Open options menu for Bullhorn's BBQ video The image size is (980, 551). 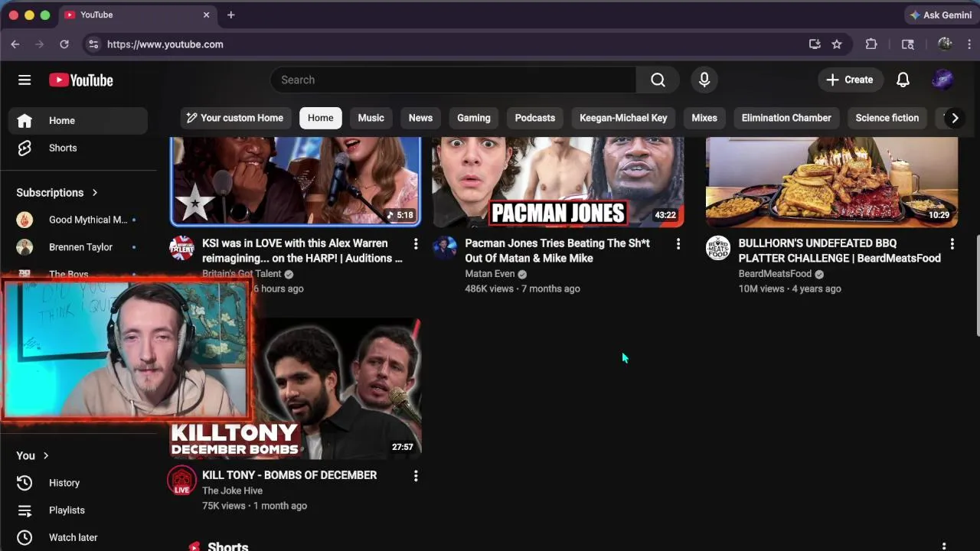pos(952,243)
